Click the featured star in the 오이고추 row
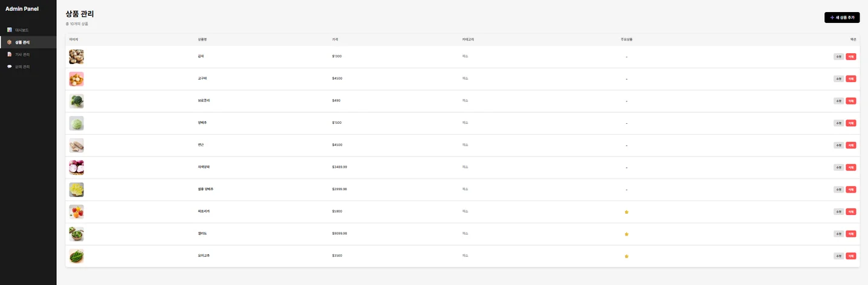868x285 pixels. click(x=626, y=256)
